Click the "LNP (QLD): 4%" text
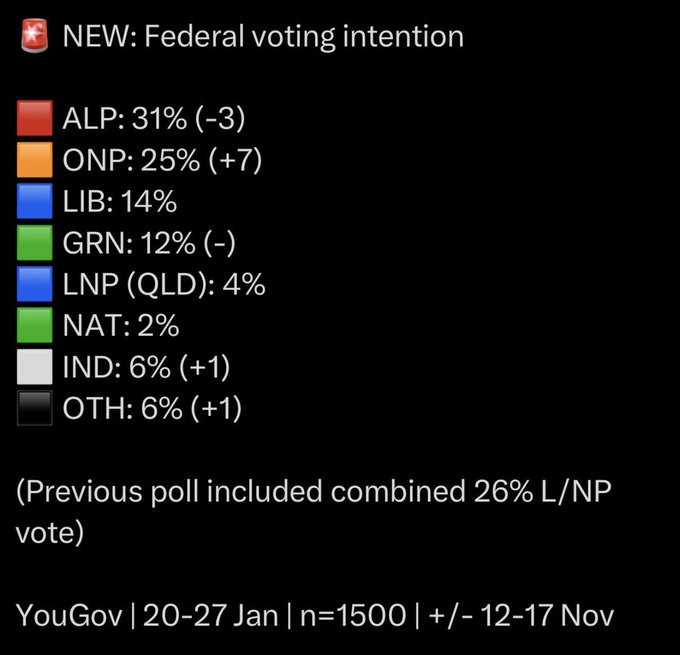 [x=164, y=285]
